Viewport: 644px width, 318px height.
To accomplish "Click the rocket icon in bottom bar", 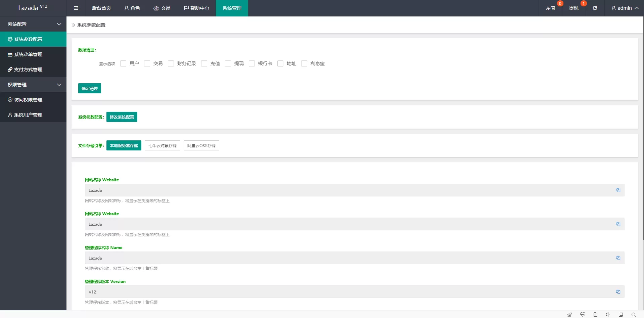I will (x=569, y=315).
